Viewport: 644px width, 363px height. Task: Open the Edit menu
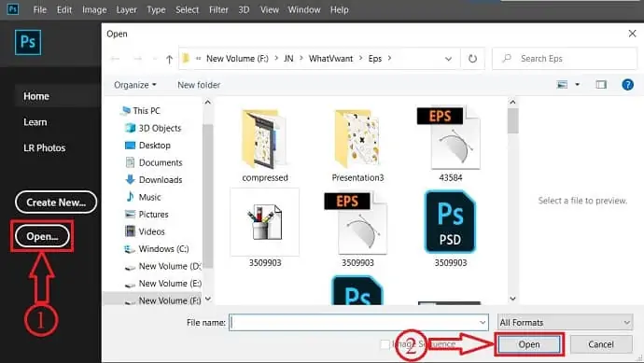tap(64, 9)
